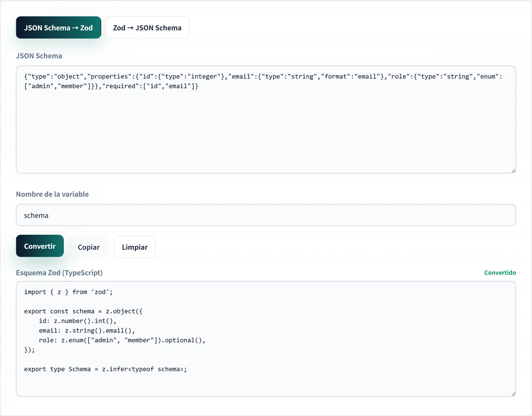Click the Convertido status text
Viewport: 532px width, 416px height.
pos(500,272)
